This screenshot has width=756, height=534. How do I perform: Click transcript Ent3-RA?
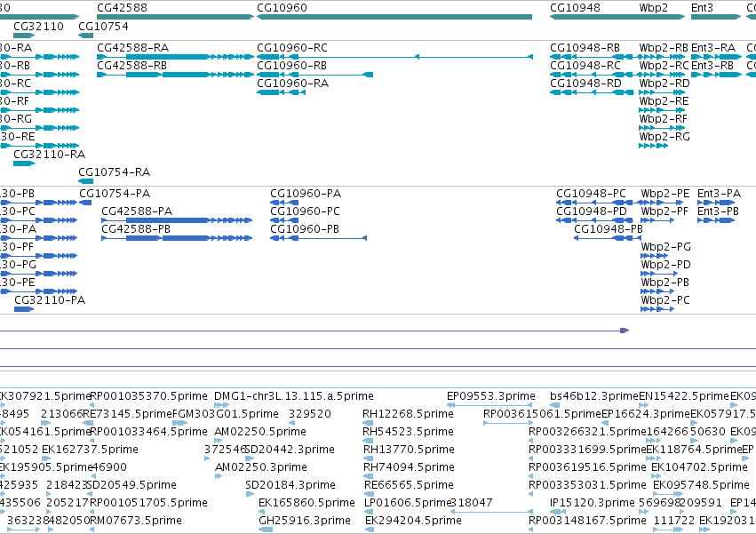713,48
